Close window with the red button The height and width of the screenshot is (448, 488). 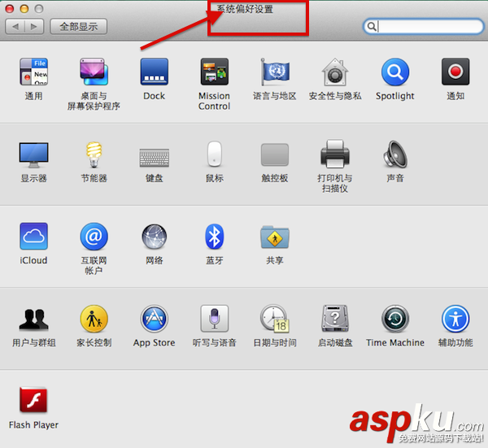pos(10,8)
